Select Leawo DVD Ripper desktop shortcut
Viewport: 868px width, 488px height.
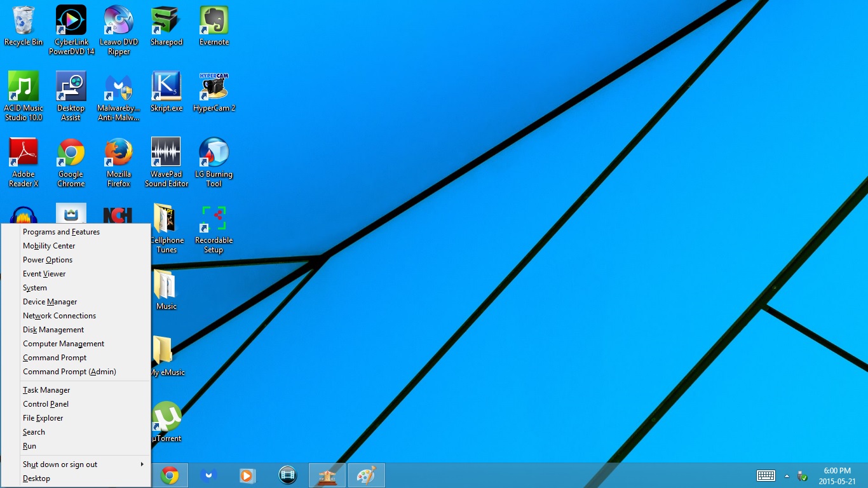[x=119, y=30]
